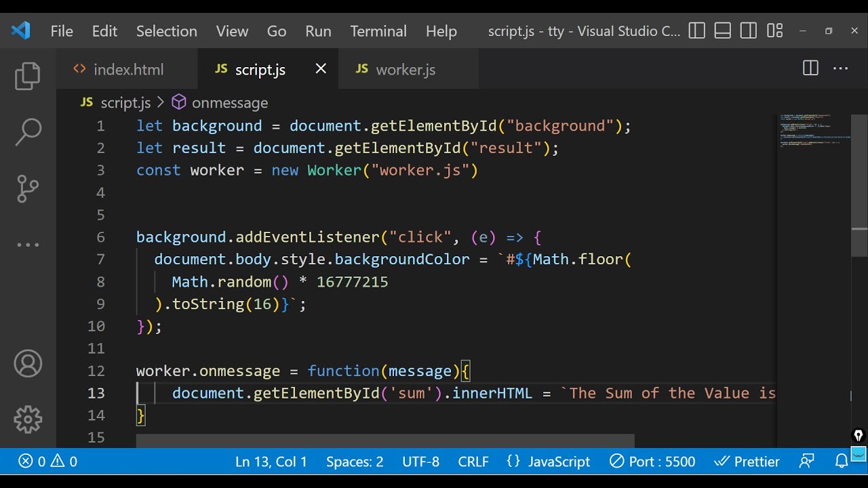The width and height of the screenshot is (868, 488).
Task: Expand additional views ellipsis in activity bar
Action: [x=28, y=245]
